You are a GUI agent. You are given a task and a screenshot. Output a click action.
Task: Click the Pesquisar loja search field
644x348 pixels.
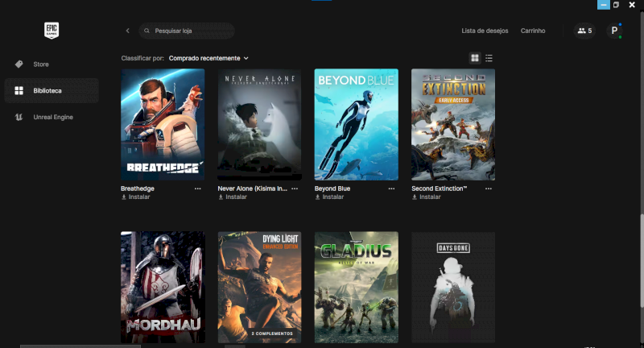(x=187, y=31)
